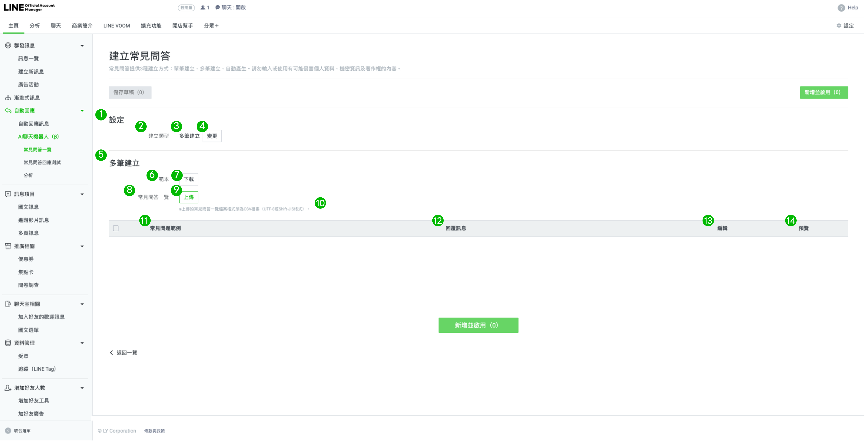Viewport: 868px width, 441px height.
Task: Click the collapse menu arrow icon
Action: click(x=8, y=431)
